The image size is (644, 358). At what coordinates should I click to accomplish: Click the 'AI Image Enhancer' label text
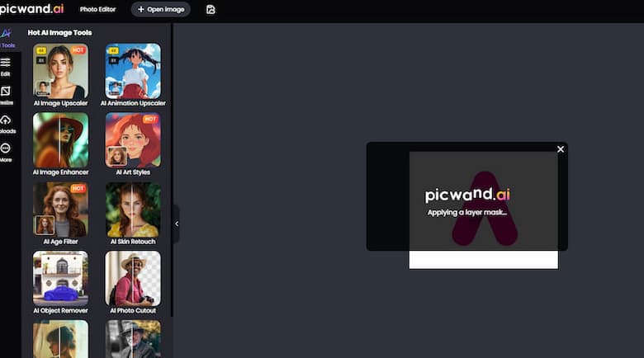(61, 172)
